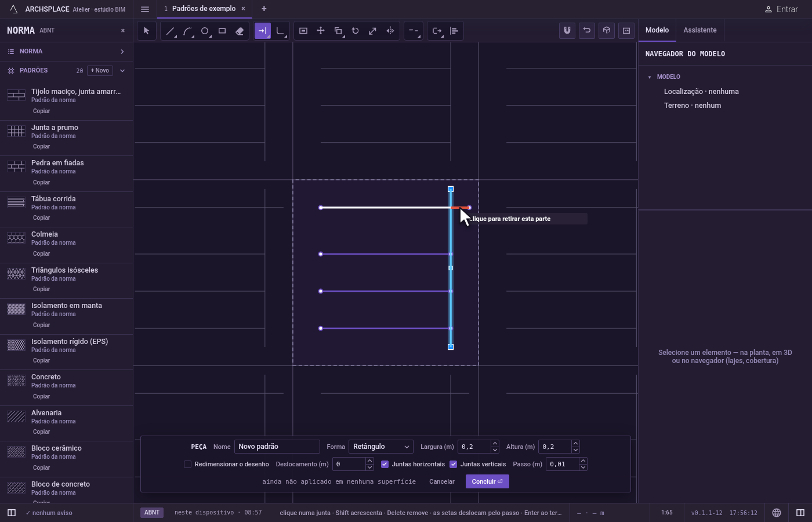Switch to the Modelo tab
This screenshot has width=812, height=522.
tap(657, 30)
